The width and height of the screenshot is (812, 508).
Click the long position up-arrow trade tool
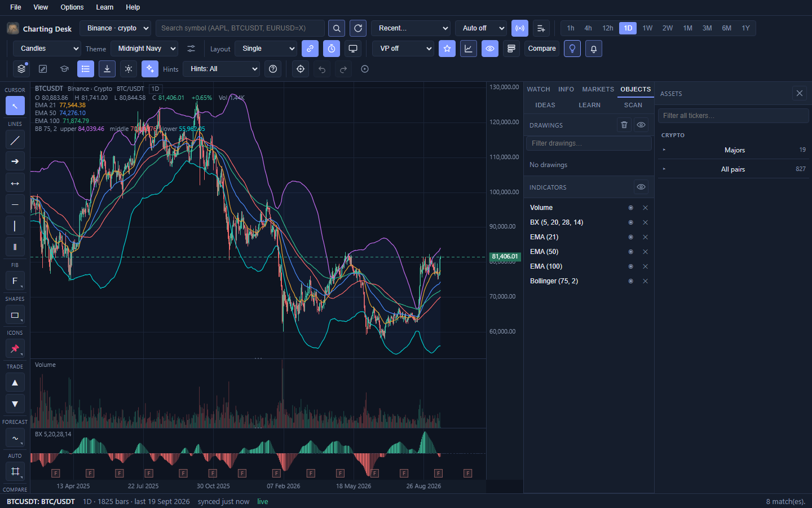(x=15, y=383)
